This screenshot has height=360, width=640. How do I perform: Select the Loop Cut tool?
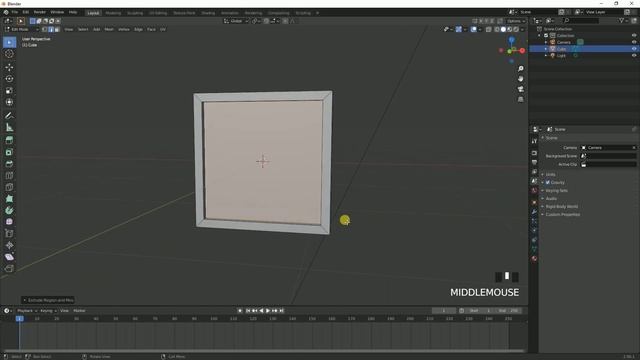click(9, 176)
